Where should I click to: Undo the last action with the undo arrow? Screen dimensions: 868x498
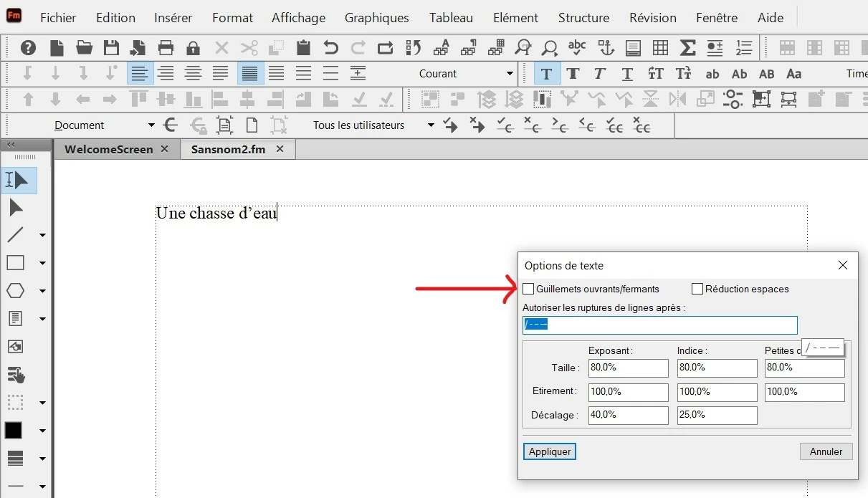pos(330,48)
